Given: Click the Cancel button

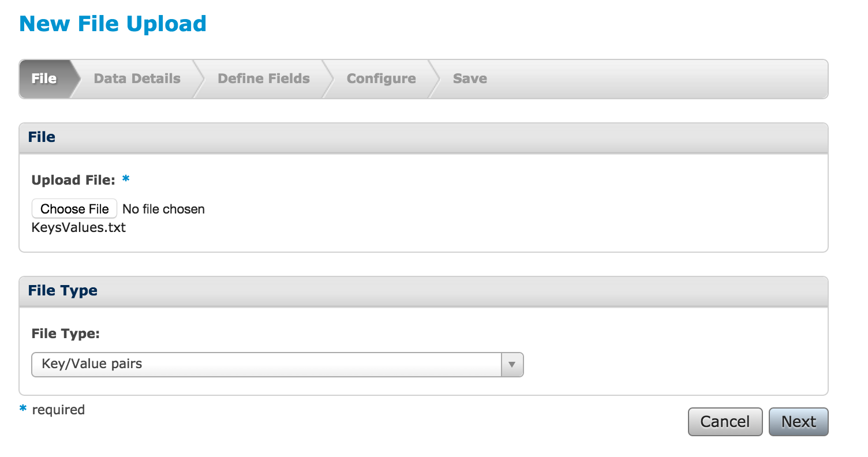Looking at the screenshot, I should click(725, 422).
